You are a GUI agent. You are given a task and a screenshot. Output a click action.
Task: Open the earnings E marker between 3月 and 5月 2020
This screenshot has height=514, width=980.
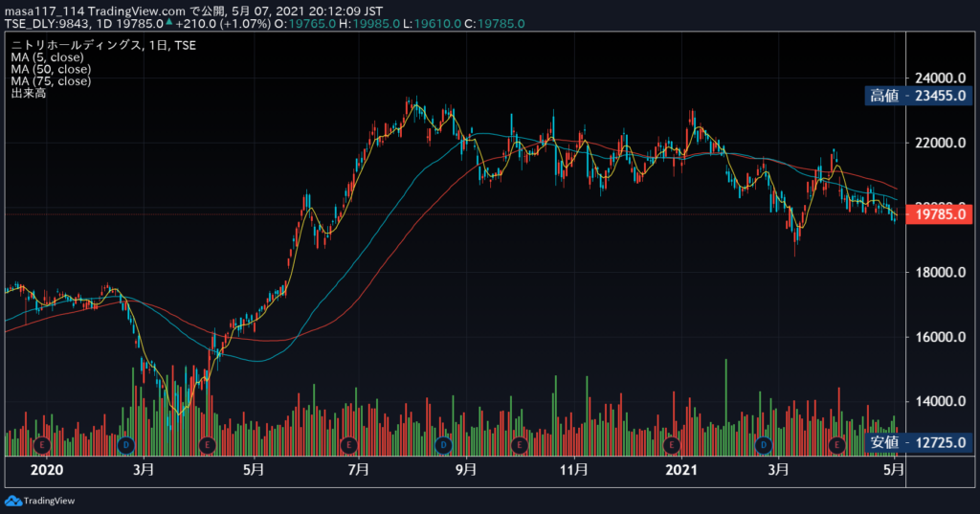click(x=207, y=445)
